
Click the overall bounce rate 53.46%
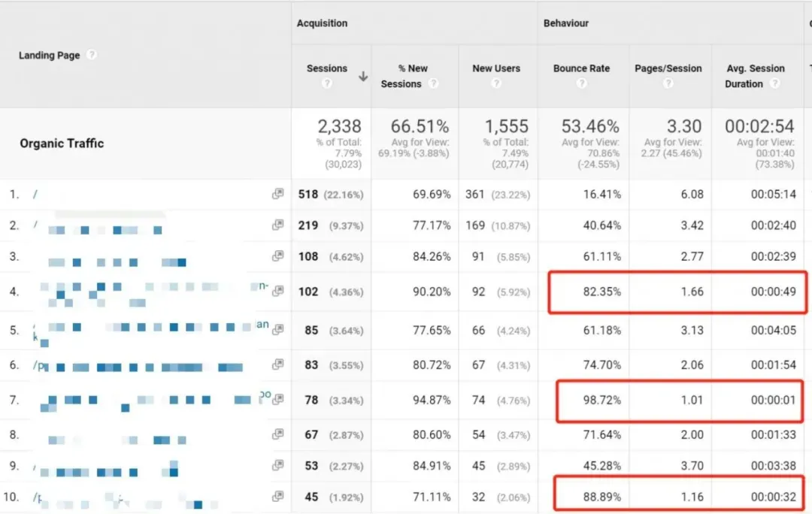click(x=590, y=125)
